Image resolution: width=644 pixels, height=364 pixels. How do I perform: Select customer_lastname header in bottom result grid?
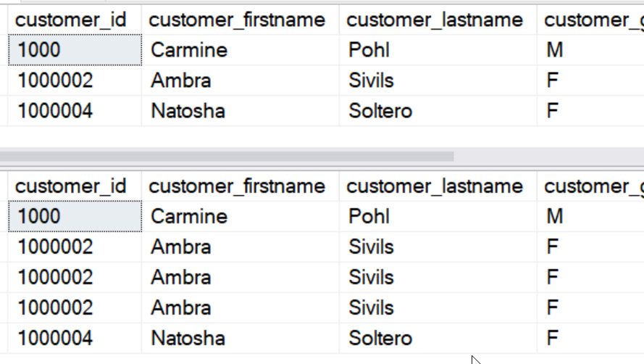pos(435,186)
